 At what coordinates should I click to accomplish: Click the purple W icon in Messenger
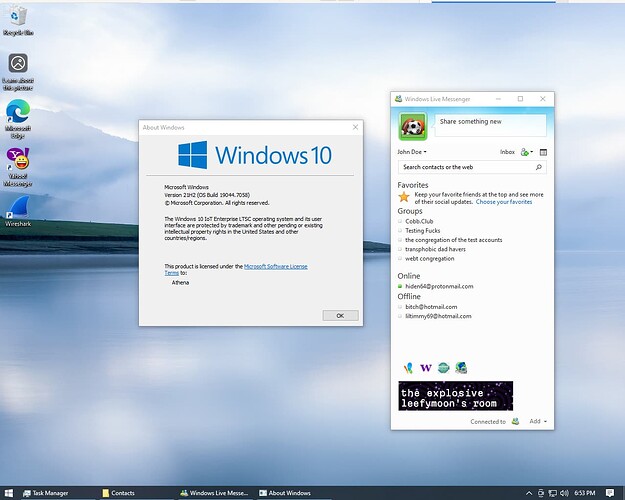coord(426,368)
